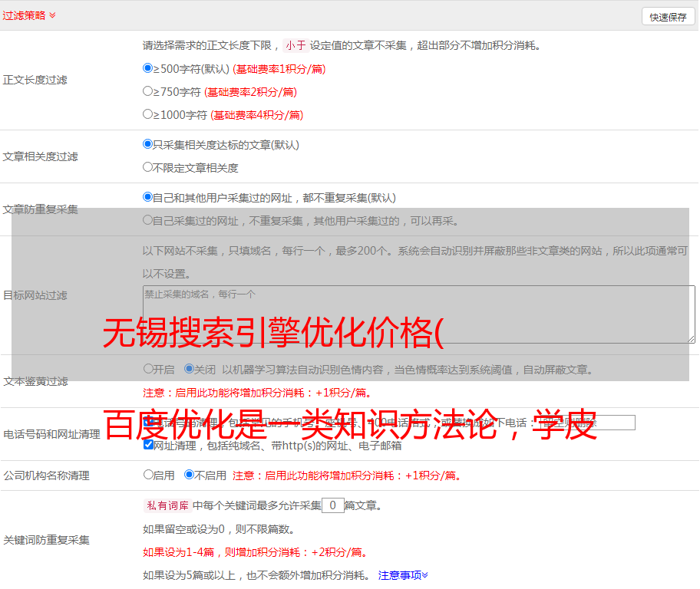The width and height of the screenshot is (700, 589).
Task: Click the phone replacement text field
Action: (x=586, y=423)
